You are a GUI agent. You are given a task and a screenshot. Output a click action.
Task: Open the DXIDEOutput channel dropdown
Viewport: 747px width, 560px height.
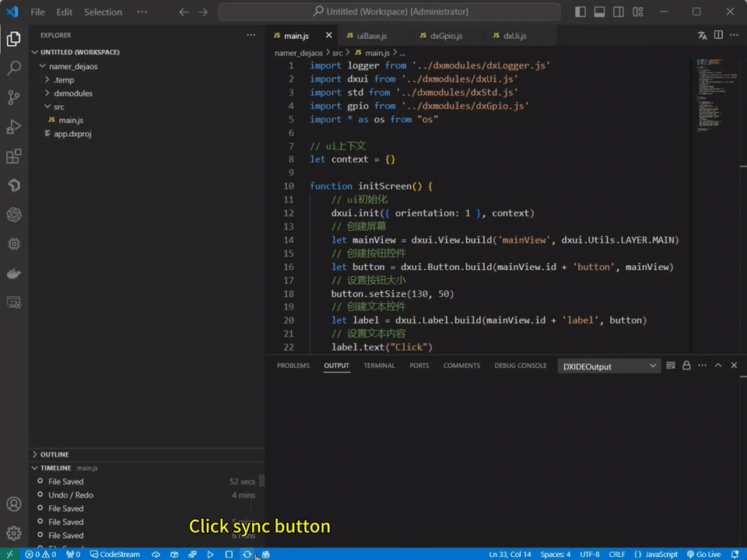608,366
